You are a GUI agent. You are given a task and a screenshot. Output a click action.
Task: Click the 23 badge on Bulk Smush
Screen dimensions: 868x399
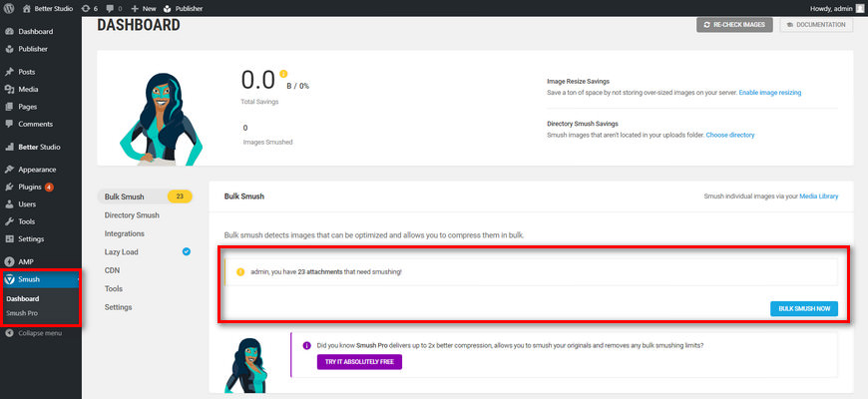click(180, 197)
